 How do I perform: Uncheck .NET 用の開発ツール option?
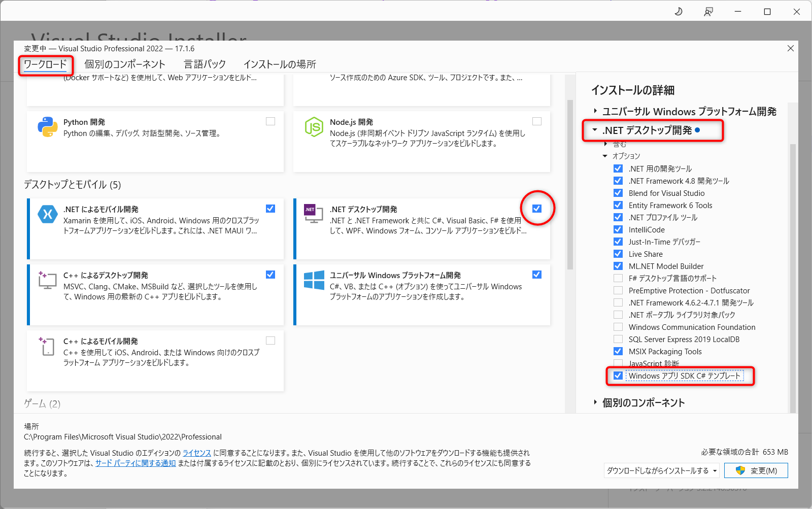[x=618, y=168]
